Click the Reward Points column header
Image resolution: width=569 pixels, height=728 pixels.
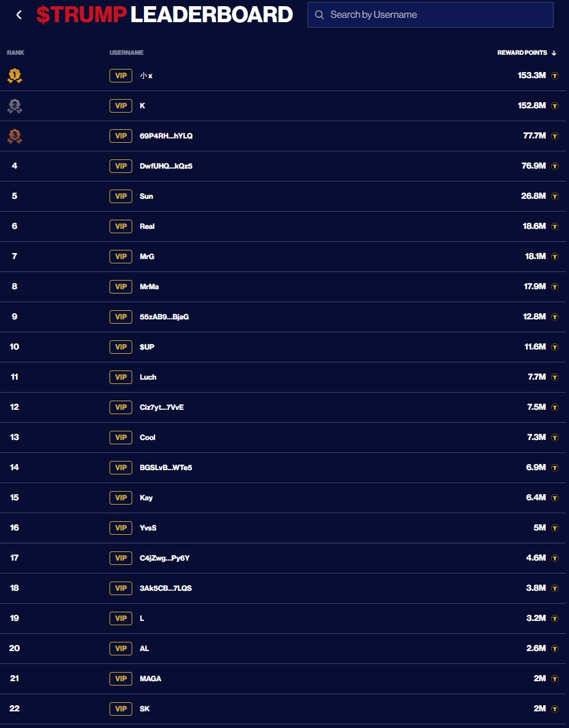pyautogui.click(x=522, y=53)
